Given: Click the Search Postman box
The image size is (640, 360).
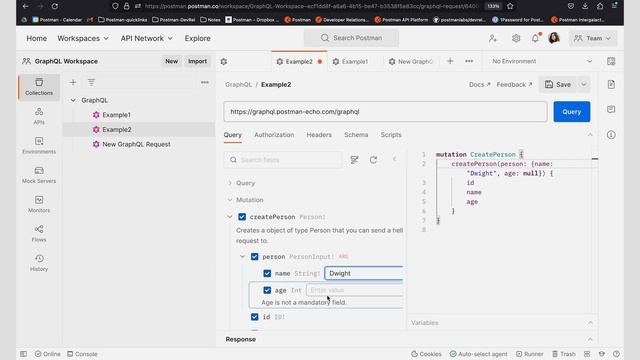Looking at the screenshot, I should 351,38.
